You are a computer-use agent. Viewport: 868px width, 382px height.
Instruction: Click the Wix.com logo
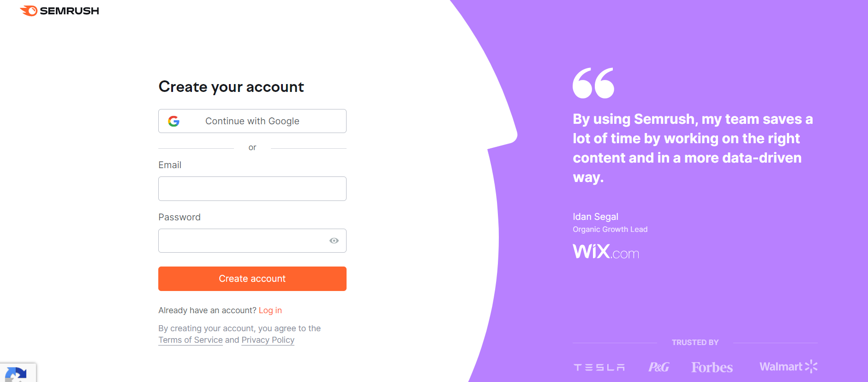[x=605, y=252]
